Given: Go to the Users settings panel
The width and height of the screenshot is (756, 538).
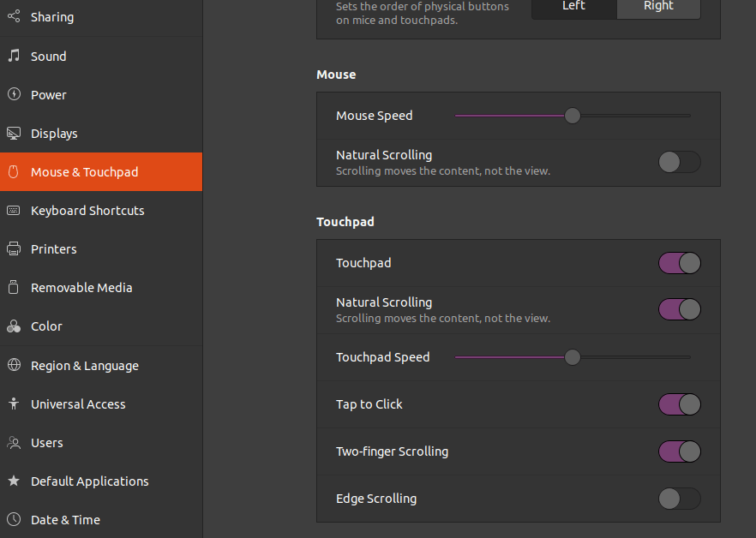Looking at the screenshot, I should click(47, 443).
